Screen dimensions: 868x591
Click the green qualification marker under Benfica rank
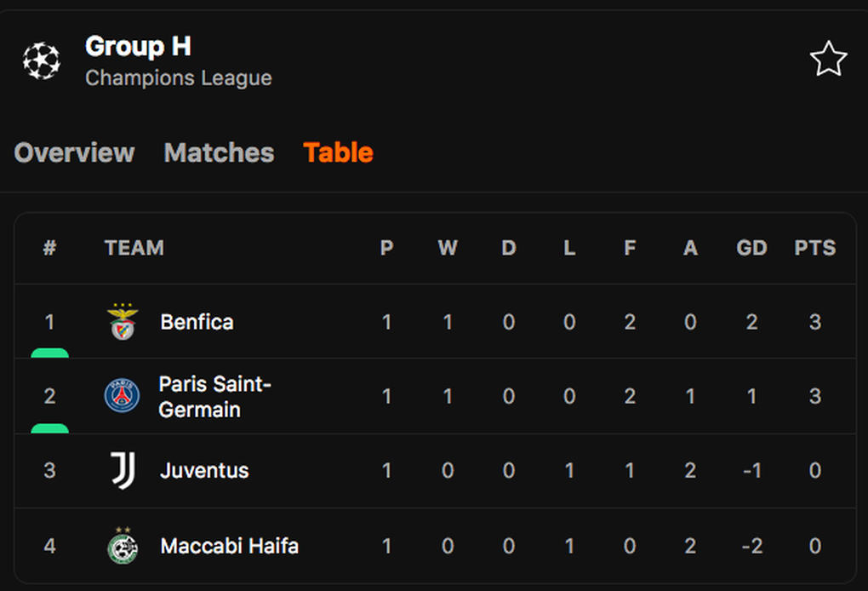pos(50,353)
